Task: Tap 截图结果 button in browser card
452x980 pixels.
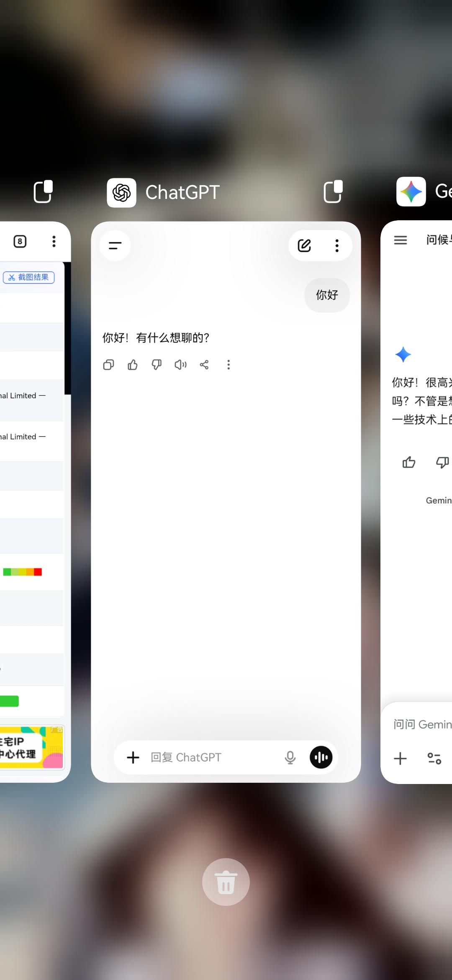Action: 28,277
